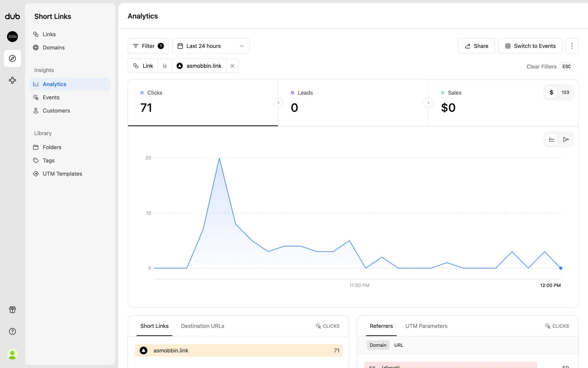Remove the asmobbin.link filter chip

[232, 66]
